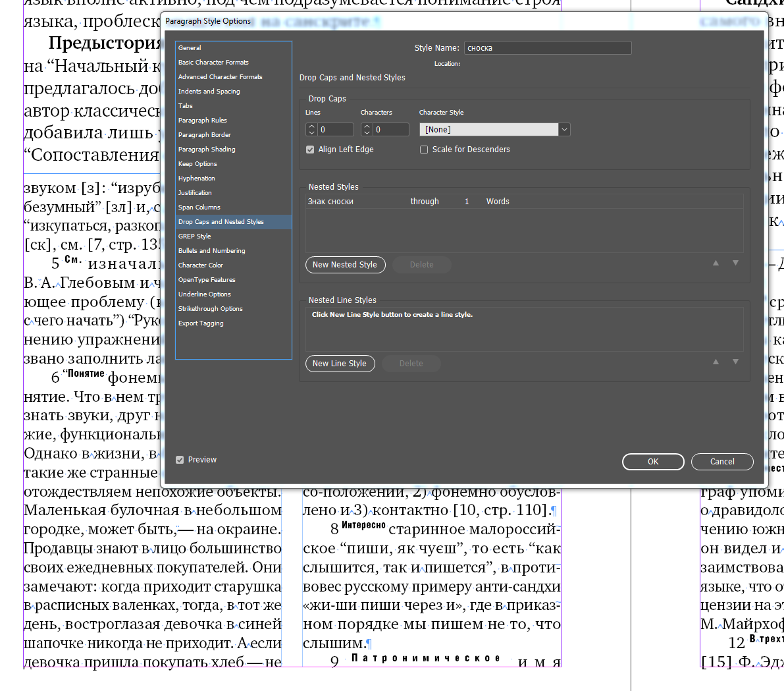Switch to Basic Character Formats settings
The image size is (784, 691).
pos(212,62)
